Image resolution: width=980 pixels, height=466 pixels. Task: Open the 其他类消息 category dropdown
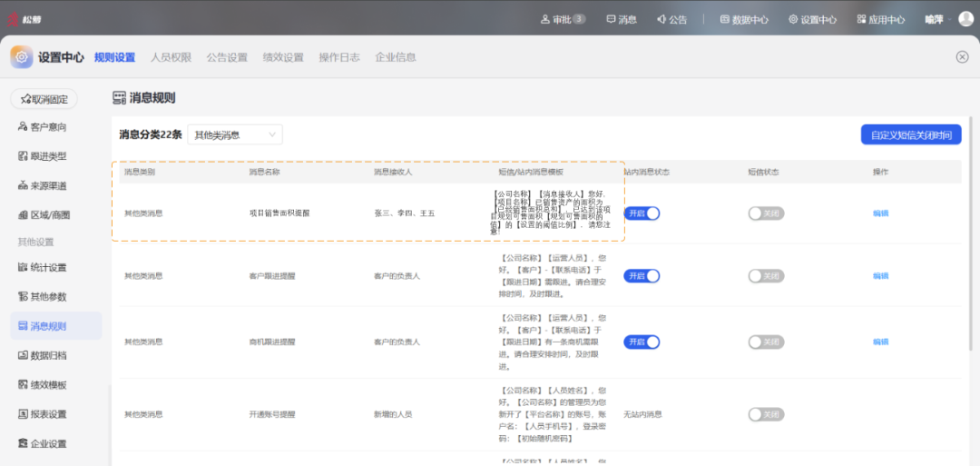pos(235,134)
